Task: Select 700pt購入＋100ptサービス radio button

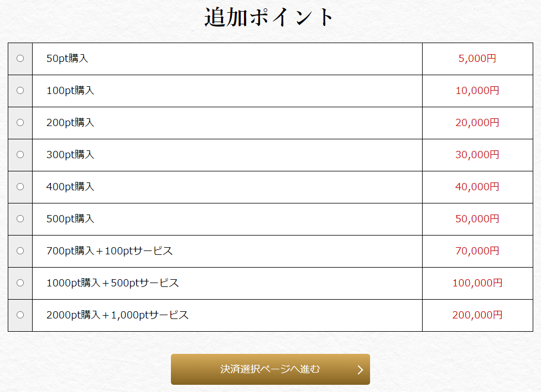Action: [x=20, y=250]
